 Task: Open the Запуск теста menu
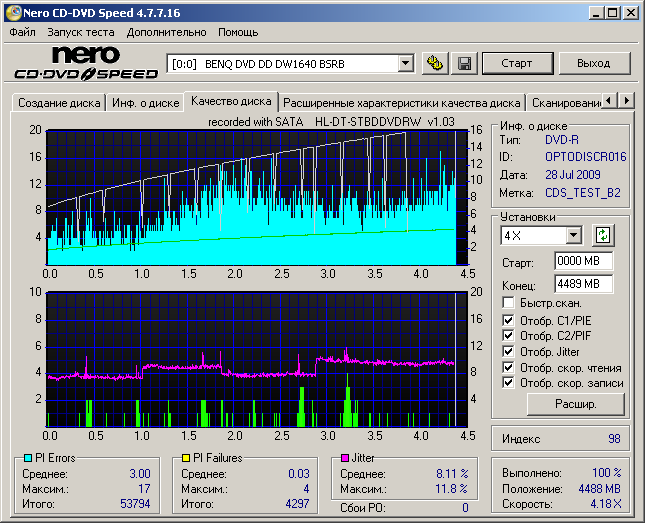pyautogui.click(x=81, y=32)
